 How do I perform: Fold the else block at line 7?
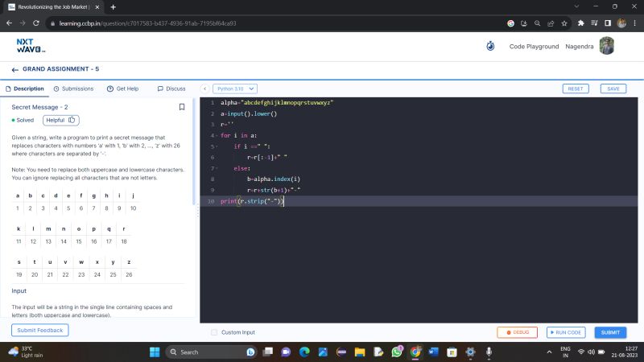pyautogui.click(x=216, y=169)
